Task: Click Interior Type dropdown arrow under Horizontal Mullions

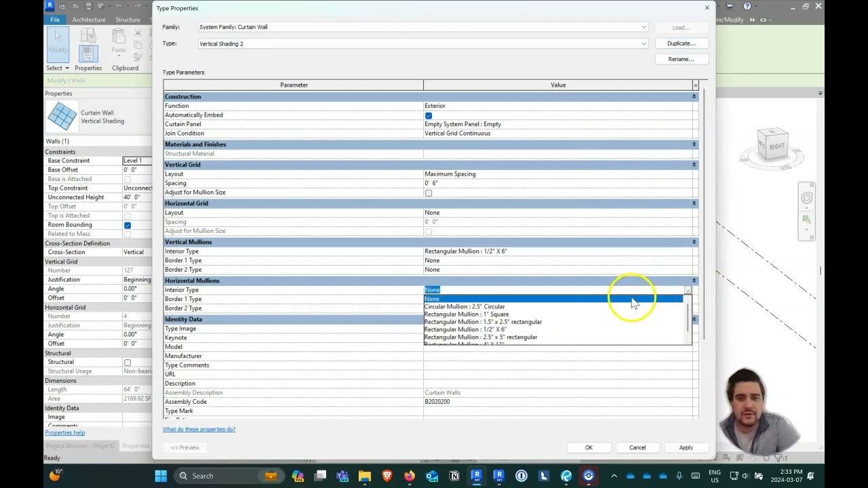Action: coord(687,290)
